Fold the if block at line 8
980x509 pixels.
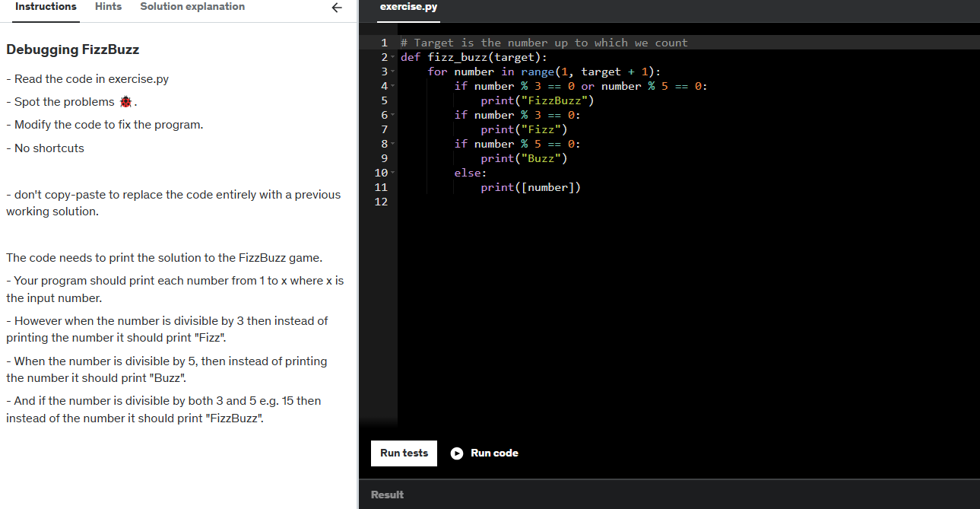[392, 144]
